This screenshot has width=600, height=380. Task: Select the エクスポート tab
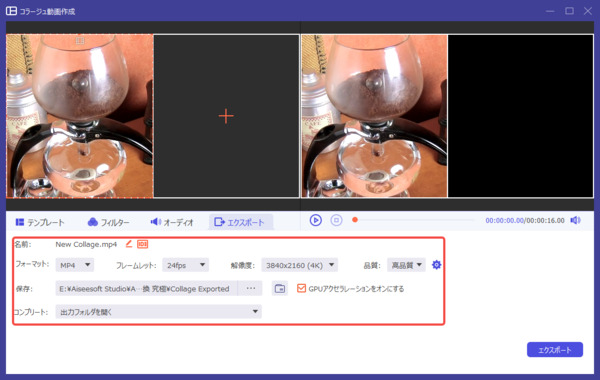(241, 222)
